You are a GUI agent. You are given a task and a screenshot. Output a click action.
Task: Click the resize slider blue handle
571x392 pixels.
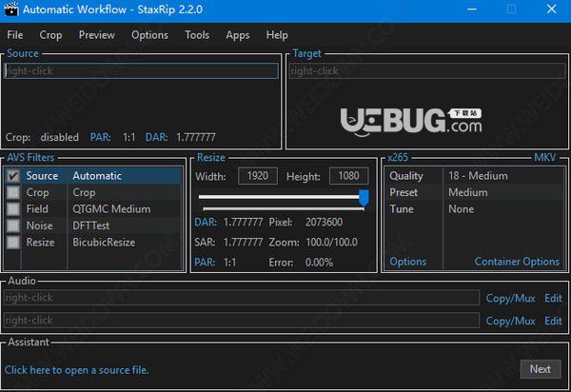tap(364, 198)
